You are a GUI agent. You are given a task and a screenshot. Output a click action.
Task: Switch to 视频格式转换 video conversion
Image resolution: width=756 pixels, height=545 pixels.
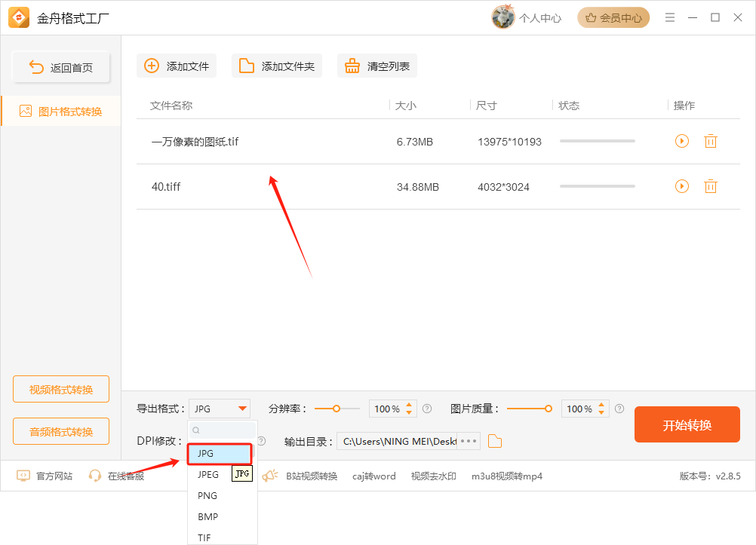tap(61, 389)
